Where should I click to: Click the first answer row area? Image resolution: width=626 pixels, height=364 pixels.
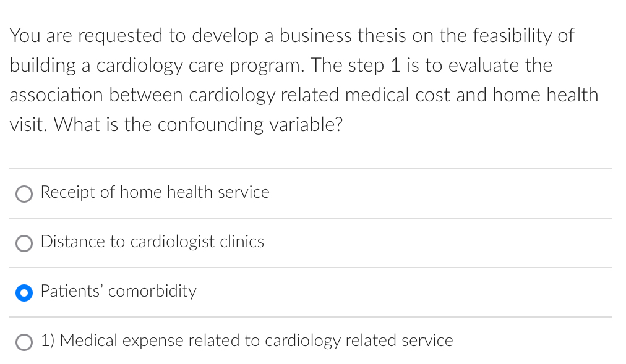coord(309,193)
